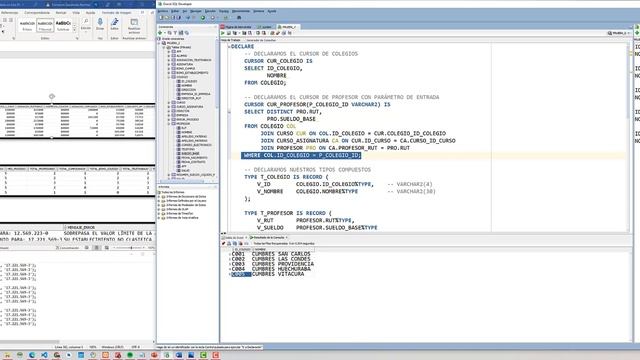The height and width of the screenshot is (360, 640).
Task: Click the highlighted C005 result cell
Action: [241, 274]
